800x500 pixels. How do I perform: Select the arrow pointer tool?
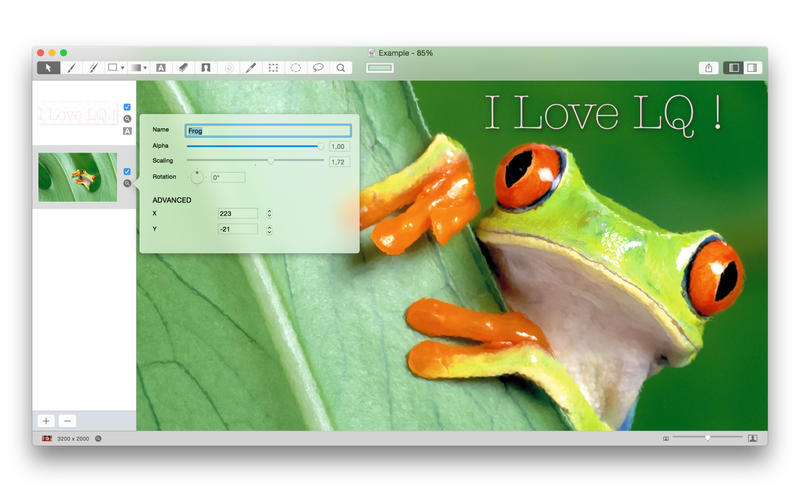pos(48,68)
